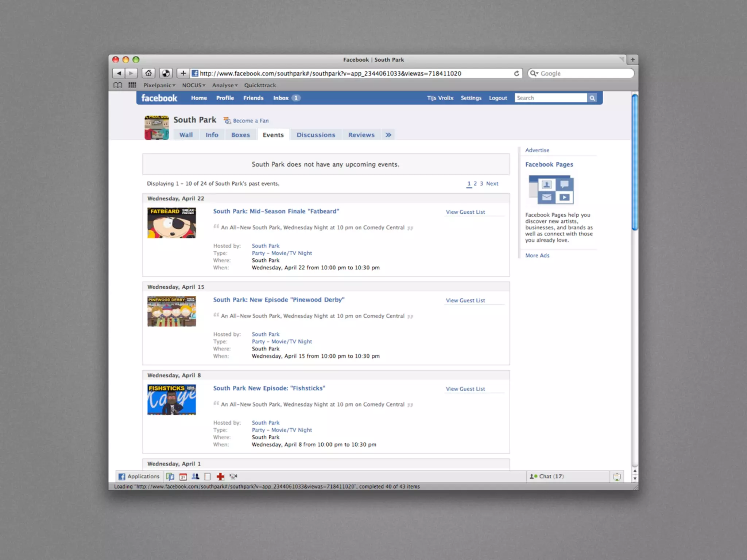View guest list for the Fatbeard event
747x560 pixels.
[x=465, y=212]
